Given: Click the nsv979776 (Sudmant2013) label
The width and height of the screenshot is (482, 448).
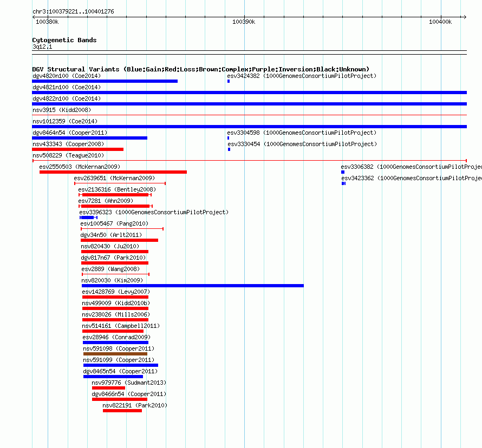Looking at the screenshot, I should pyautogui.click(x=129, y=383).
